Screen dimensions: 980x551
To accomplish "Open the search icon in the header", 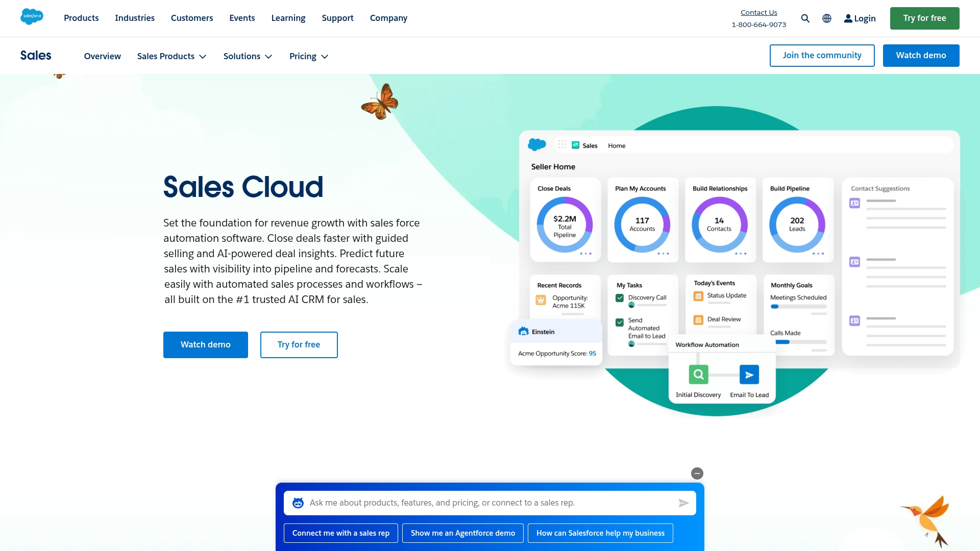I will 805,18.
